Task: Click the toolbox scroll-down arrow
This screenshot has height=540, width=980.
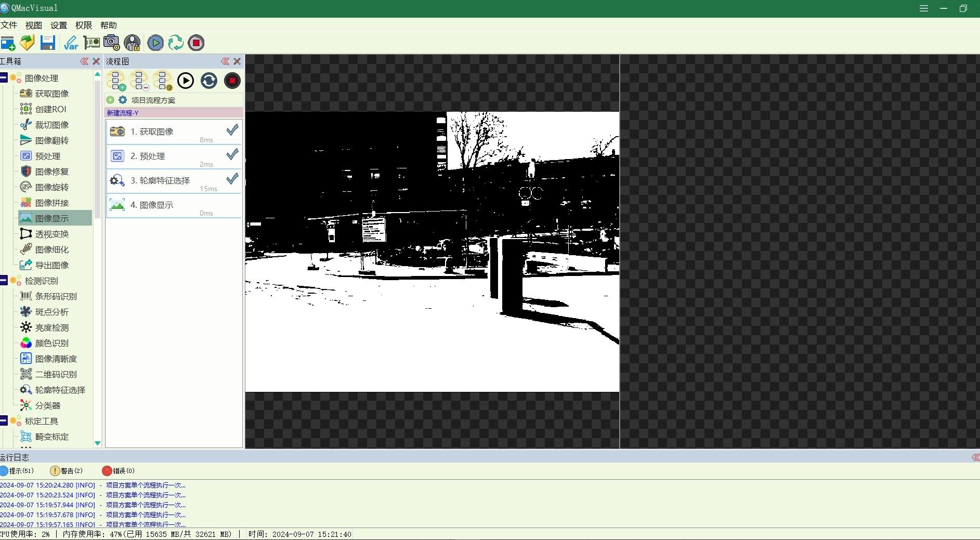Action: [97, 443]
